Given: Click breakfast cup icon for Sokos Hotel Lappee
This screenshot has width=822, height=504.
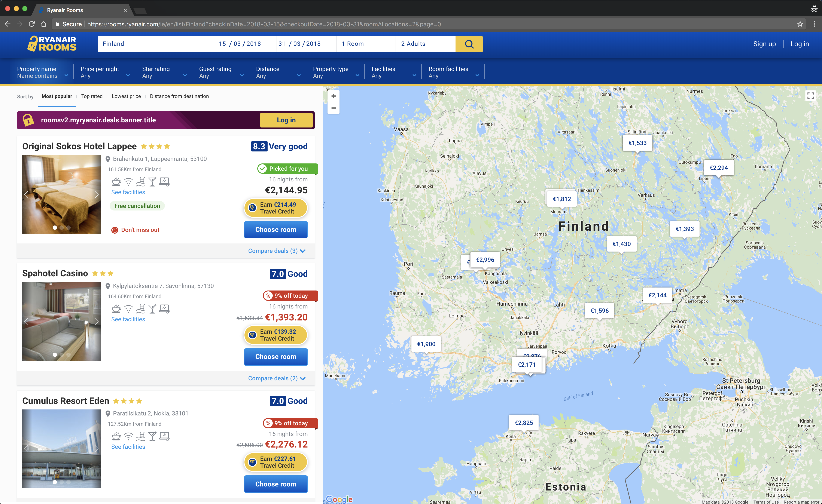Looking at the screenshot, I should (x=116, y=181).
